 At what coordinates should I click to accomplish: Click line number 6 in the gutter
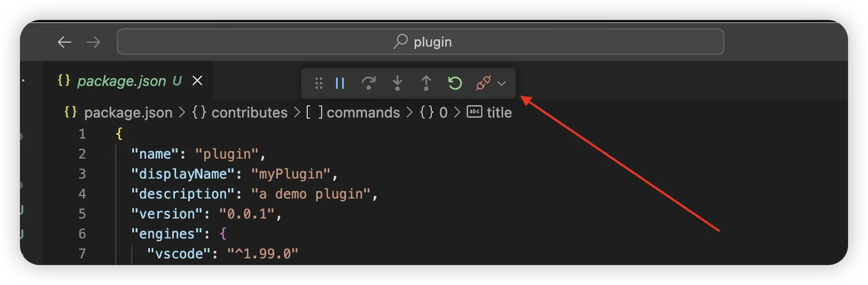pos(82,233)
